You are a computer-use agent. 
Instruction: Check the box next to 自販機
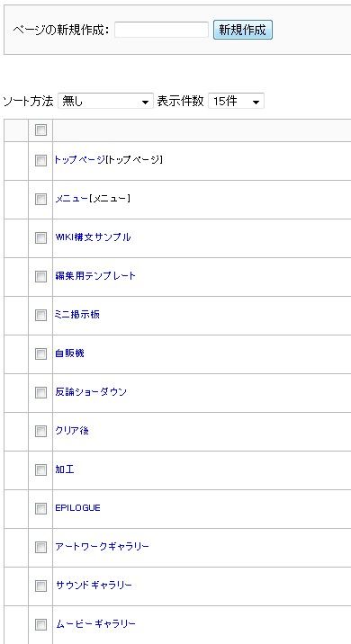tap(40, 353)
